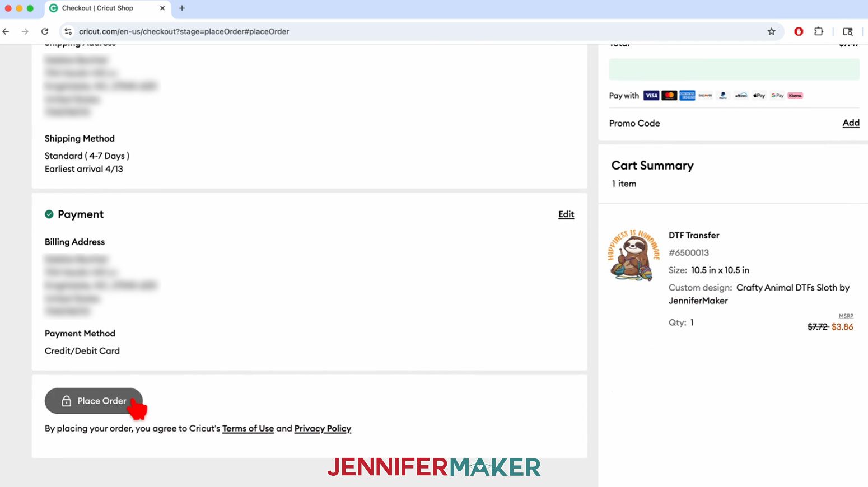Click the Qty: 1 quantity text
The image size is (868, 487).
pos(681,322)
